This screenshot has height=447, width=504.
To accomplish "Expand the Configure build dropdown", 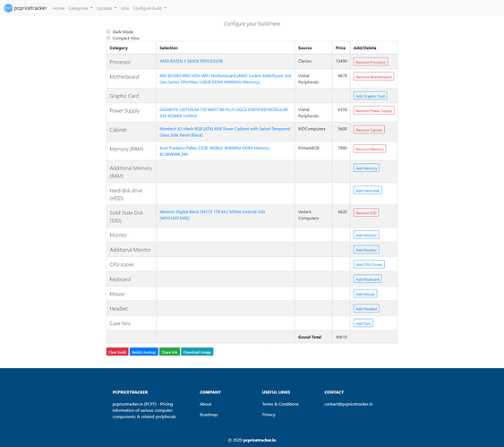I will click(149, 8).
